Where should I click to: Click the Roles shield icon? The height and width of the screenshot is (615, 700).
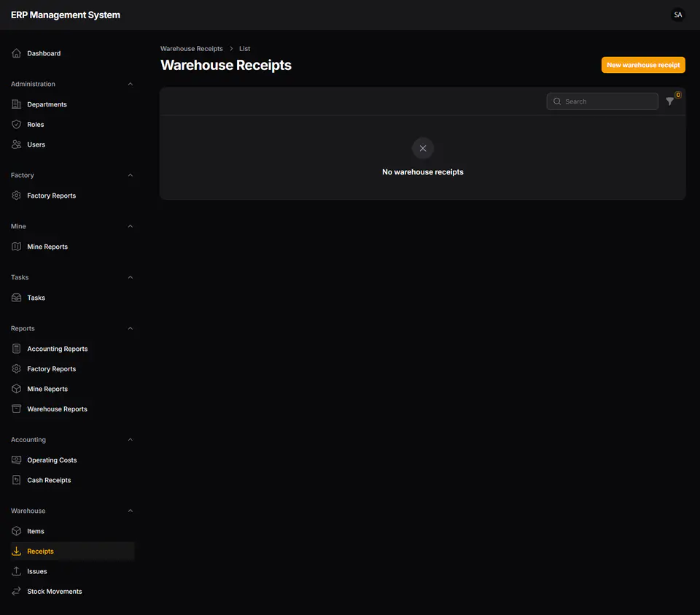pos(17,124)
